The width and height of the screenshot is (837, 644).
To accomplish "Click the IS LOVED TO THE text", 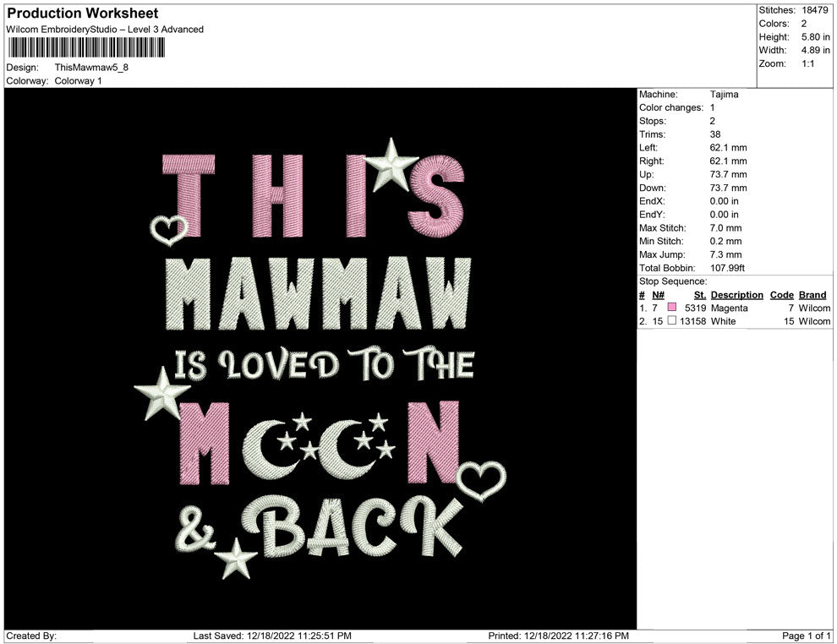I will tap(325, 364).
